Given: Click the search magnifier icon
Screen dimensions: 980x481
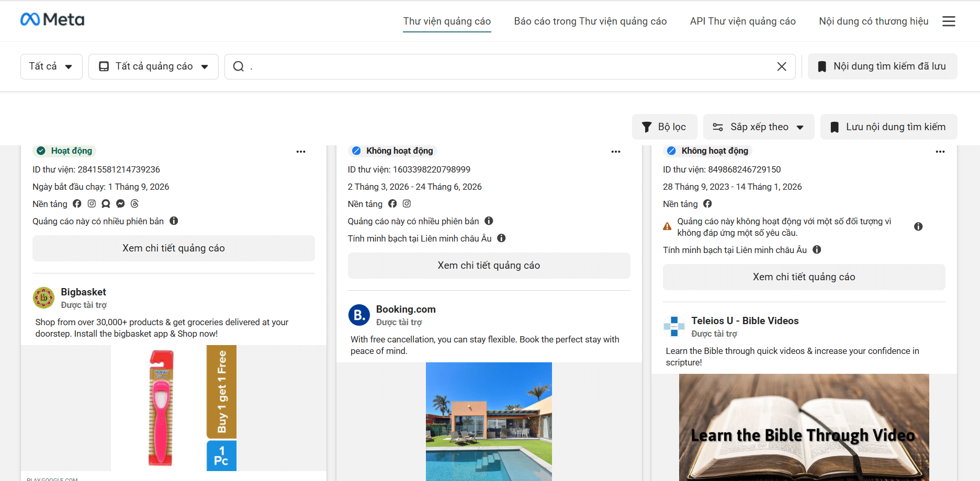Looking at the screenshot, I should click(239, 66).
